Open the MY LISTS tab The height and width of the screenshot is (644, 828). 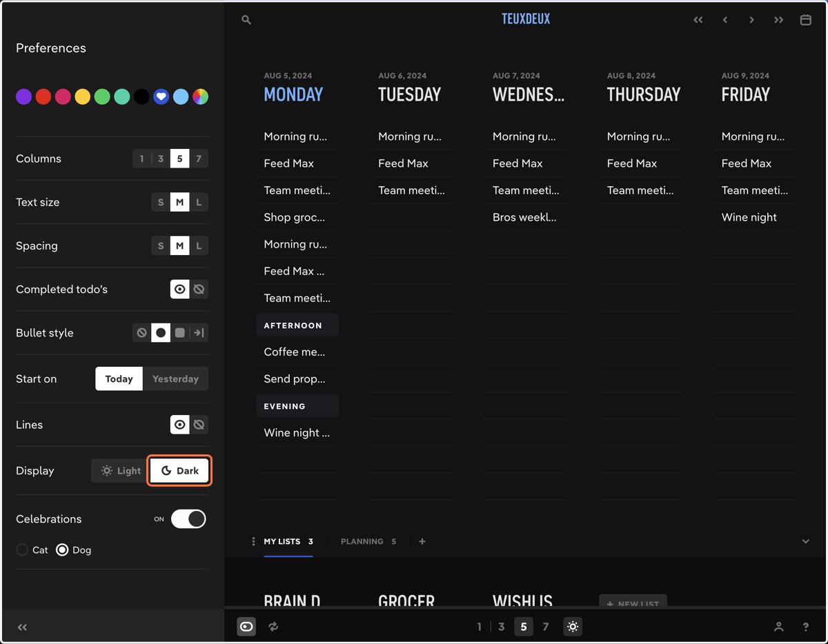point(288,541)
